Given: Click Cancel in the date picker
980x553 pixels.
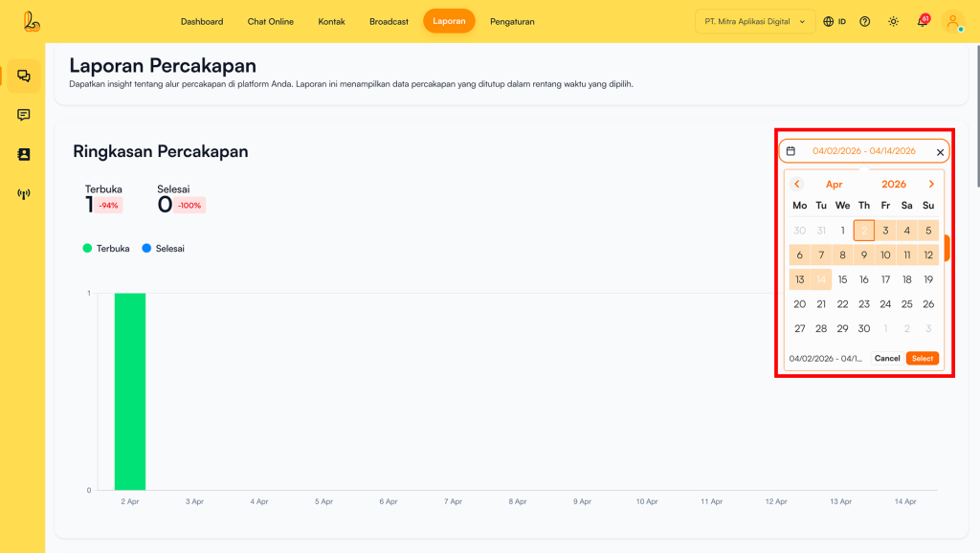Looking at the screenshot, I should coord(887,359).
